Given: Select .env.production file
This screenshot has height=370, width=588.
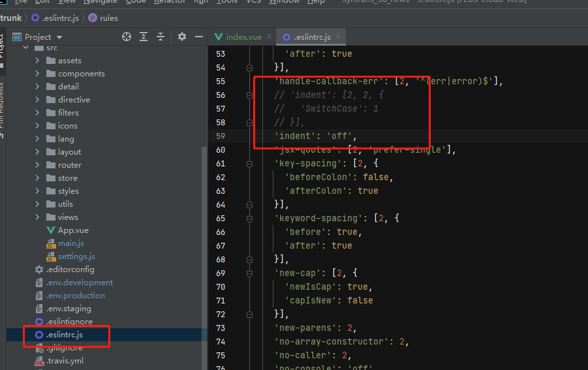Looking at the screenshot, I should [75, 296].
